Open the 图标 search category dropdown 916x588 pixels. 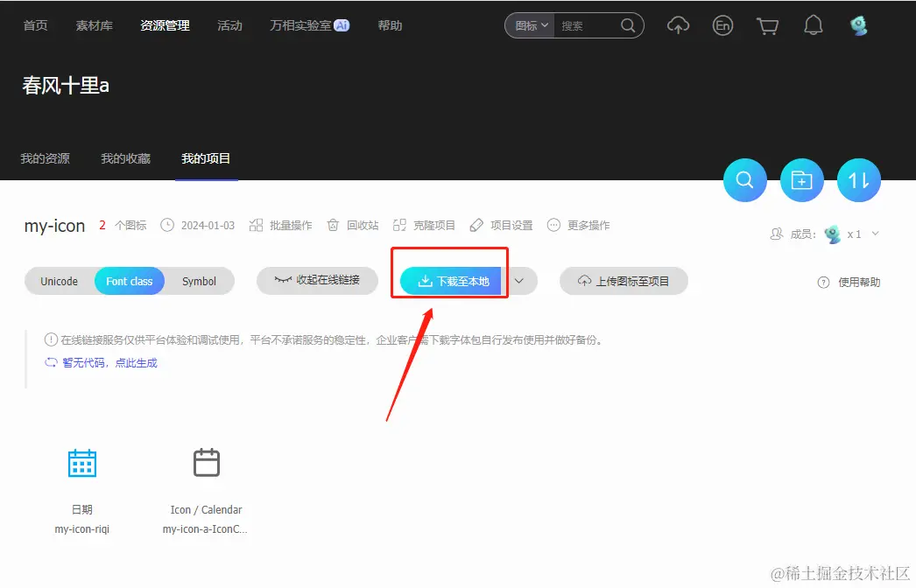coord(529,25)
